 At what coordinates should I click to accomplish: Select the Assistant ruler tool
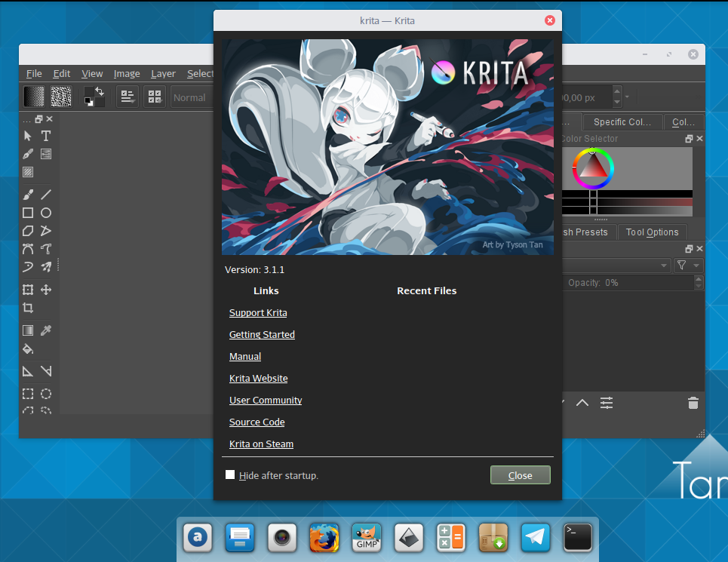point(28,371)
